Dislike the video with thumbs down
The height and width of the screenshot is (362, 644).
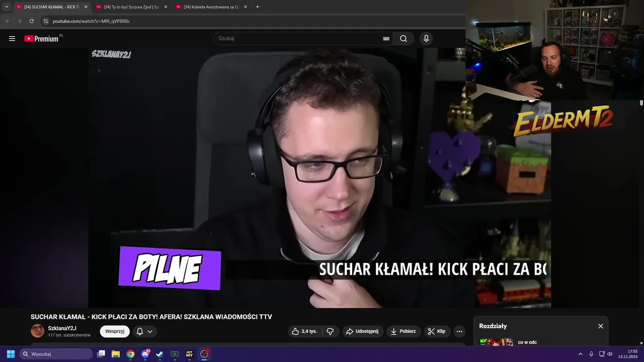click(330, 331)
